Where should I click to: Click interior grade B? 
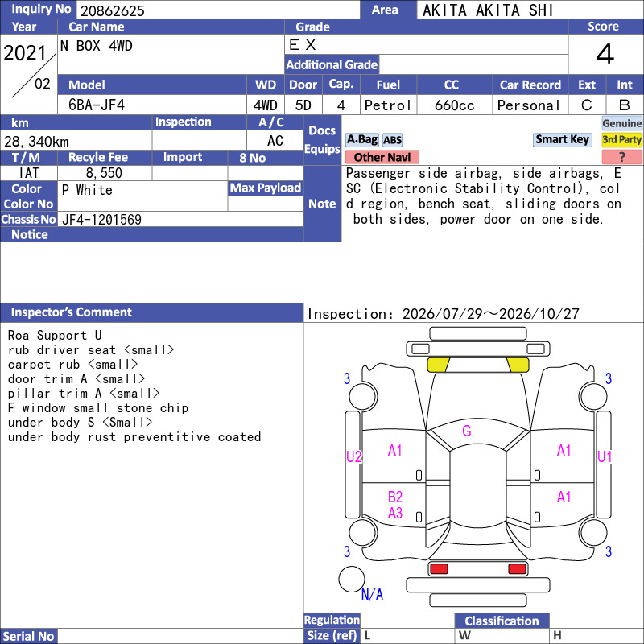[625, 105]
